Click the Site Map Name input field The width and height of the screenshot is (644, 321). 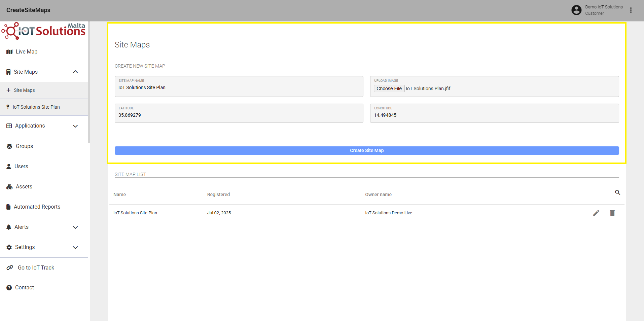coord(239,86)
